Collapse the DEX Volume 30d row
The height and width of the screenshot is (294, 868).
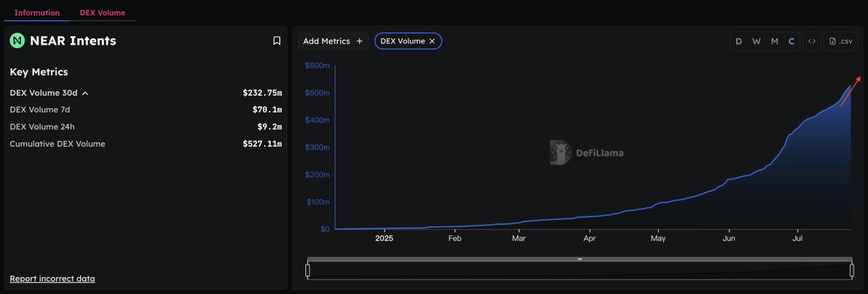[x=85, y=93]
